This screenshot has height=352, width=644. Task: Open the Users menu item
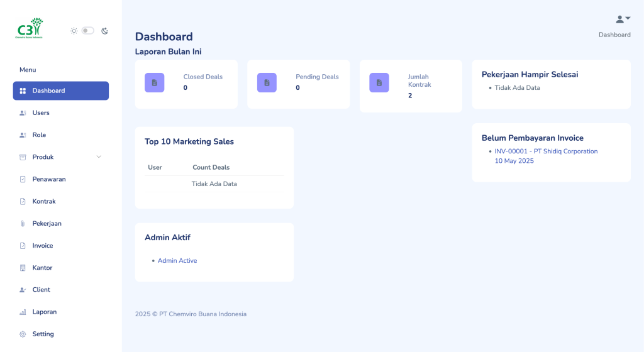click(x=41, y=113)
